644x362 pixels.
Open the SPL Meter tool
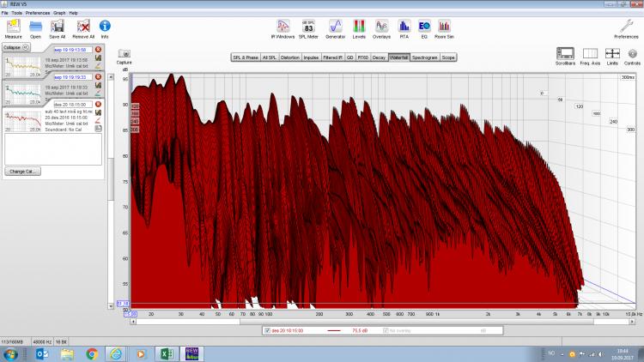click(307, 26)
